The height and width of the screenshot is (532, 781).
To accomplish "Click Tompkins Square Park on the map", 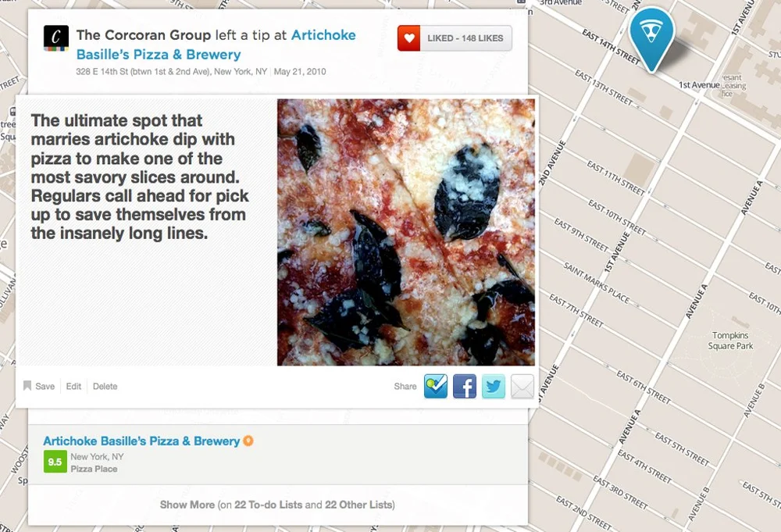I will (730, 341).
